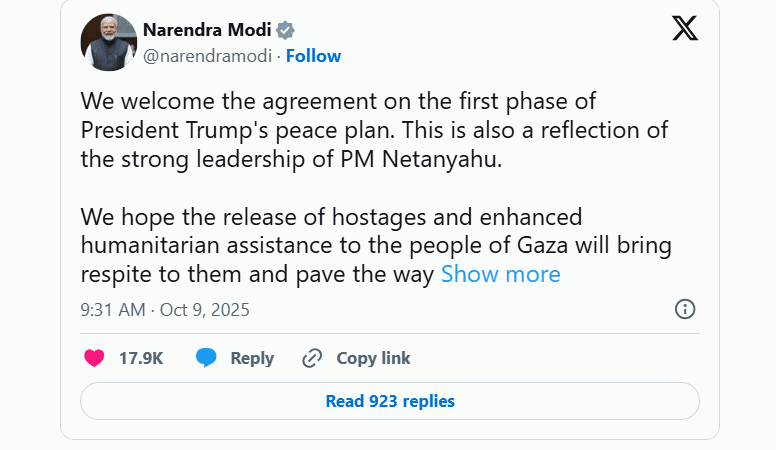Click the "Copy link" text label
The height and width of the screenshot is (450, 776).
[x=373, y=358]
